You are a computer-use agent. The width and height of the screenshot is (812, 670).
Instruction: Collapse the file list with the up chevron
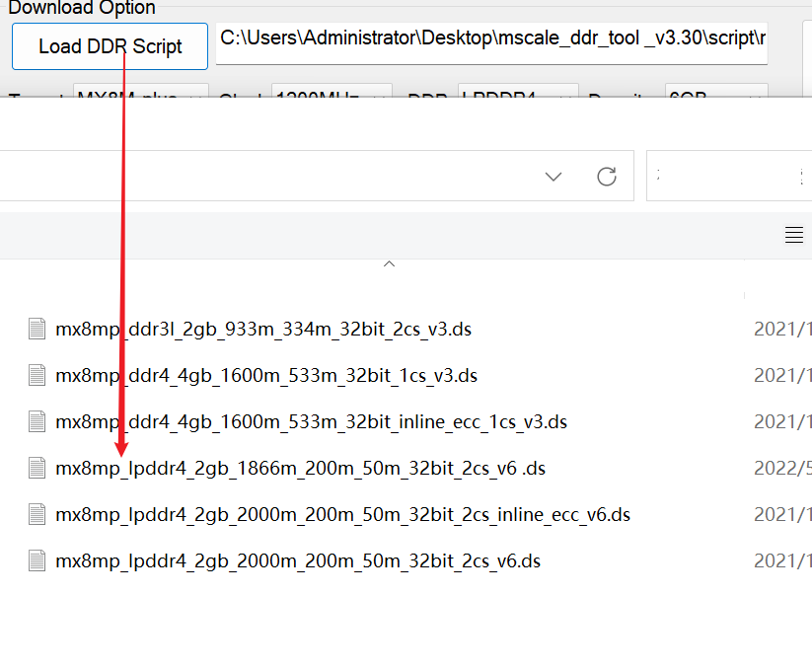[389, 263]
